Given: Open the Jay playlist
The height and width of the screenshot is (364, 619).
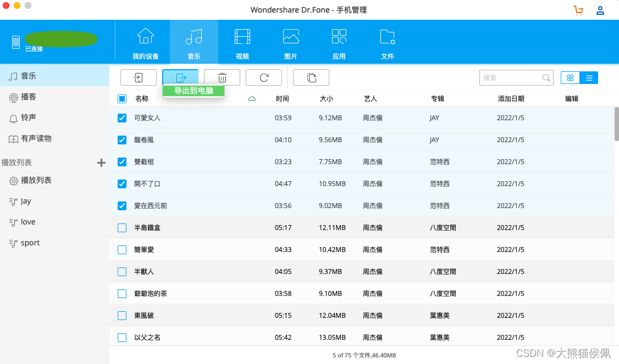Looking at the screenshot, I should point(54,201).
